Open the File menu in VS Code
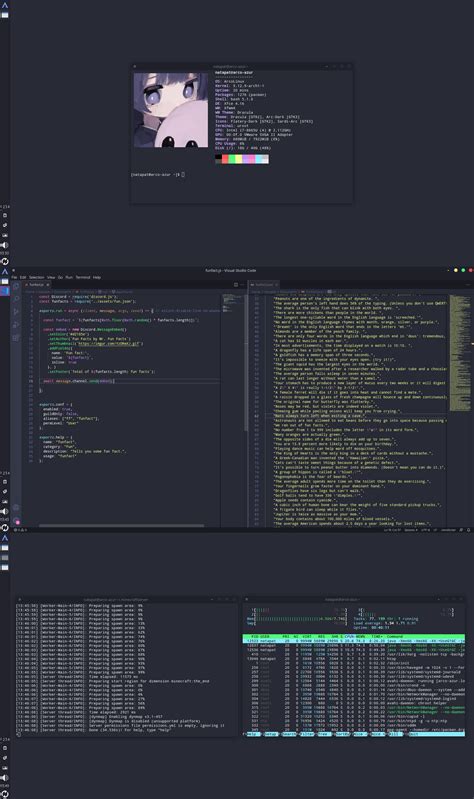The image size is (474, 799). click(x=14, y=278)
